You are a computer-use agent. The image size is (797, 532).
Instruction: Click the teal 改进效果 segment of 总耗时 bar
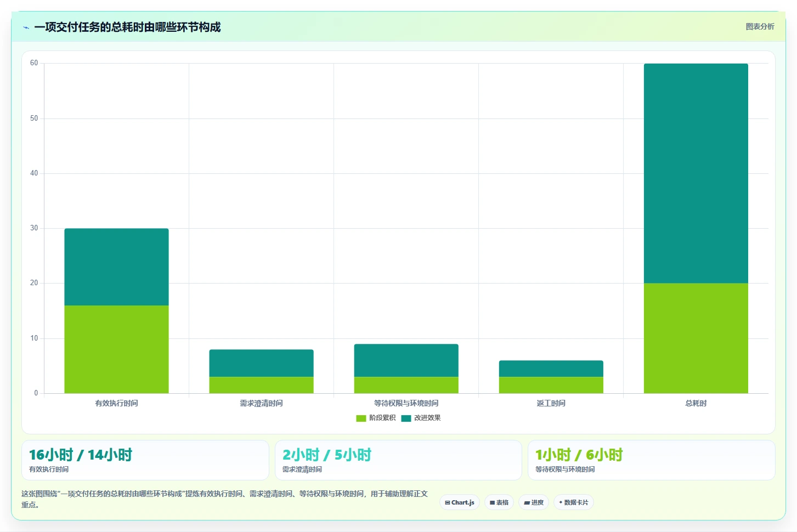tap(696, 173)
